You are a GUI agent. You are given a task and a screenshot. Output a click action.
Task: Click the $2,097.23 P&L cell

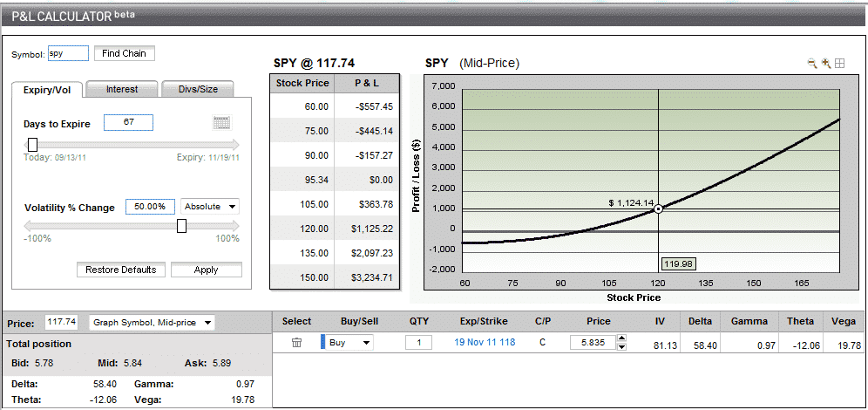(367, 253)
